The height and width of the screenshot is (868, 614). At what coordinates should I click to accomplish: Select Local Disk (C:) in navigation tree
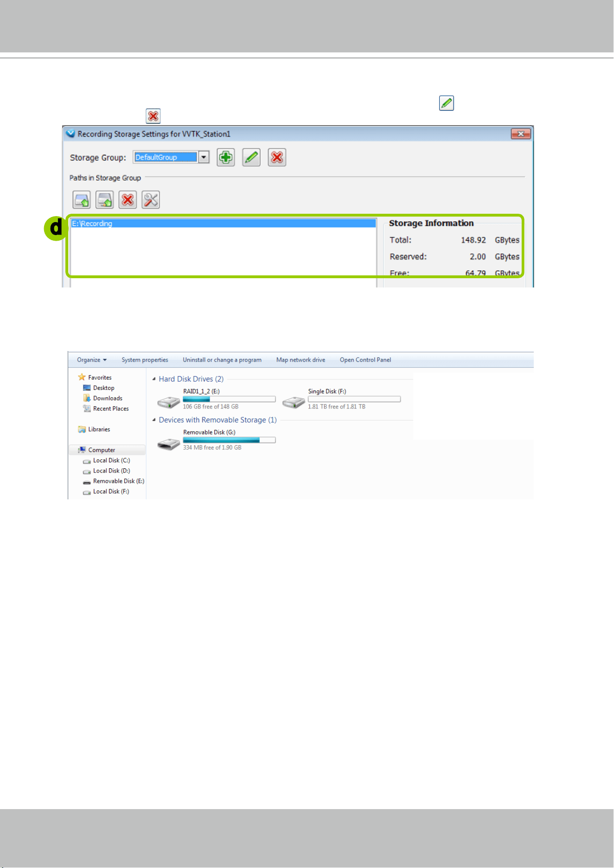click(112, 460)
